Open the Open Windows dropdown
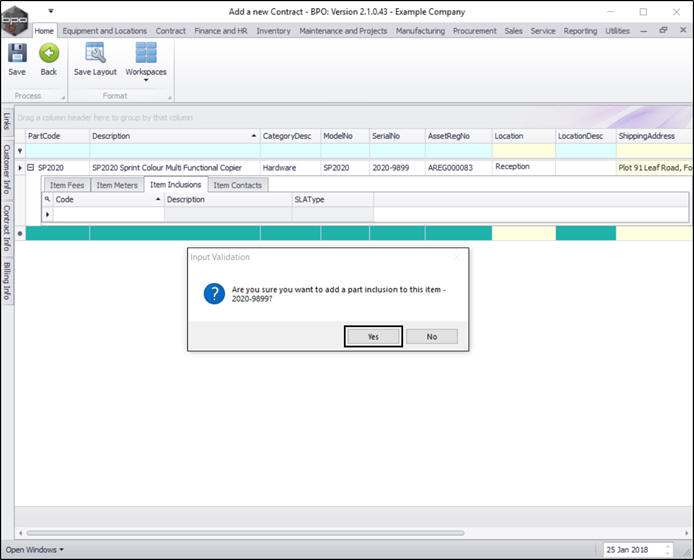This screenshot has height=560, width=694. 35,549
